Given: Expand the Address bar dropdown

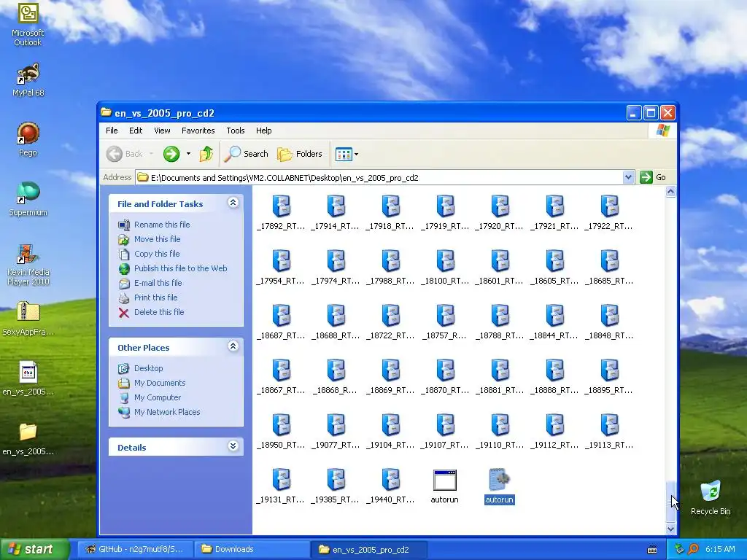Looking at the screenshot, I should coord(628,178).
